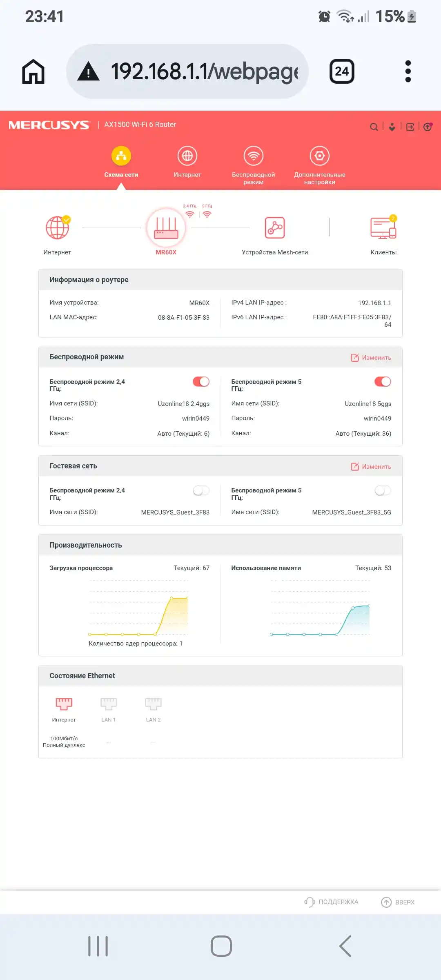Open the Схема сети tab
Screen dimensions: 441x980
(x=121, y=162)
